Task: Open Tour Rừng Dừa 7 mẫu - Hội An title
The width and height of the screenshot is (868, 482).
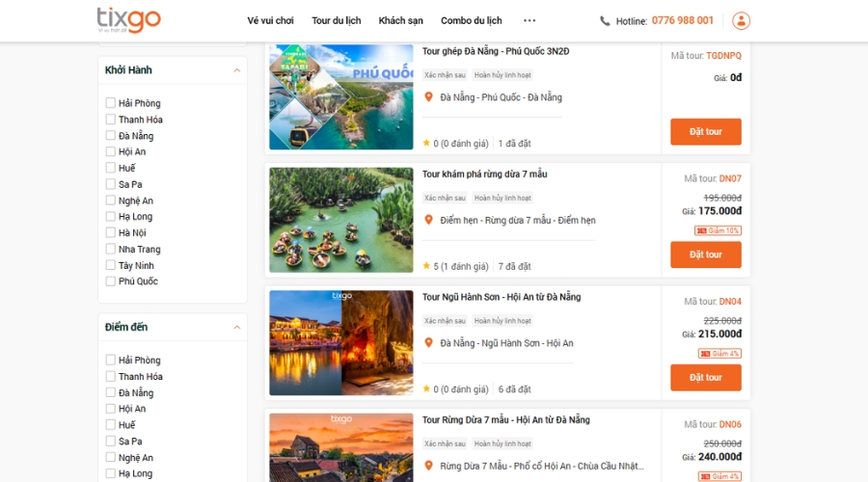Action: coord(506,419)
